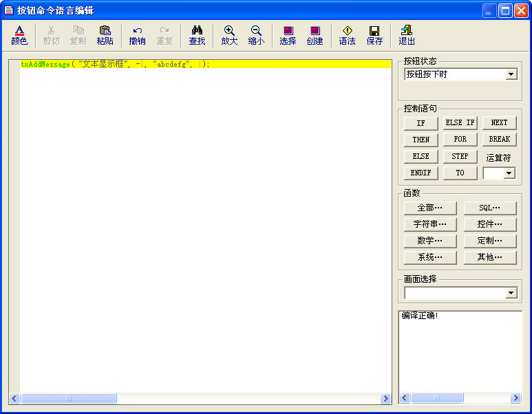Close the 按钮命令语言编辑 window

(521, 11)
